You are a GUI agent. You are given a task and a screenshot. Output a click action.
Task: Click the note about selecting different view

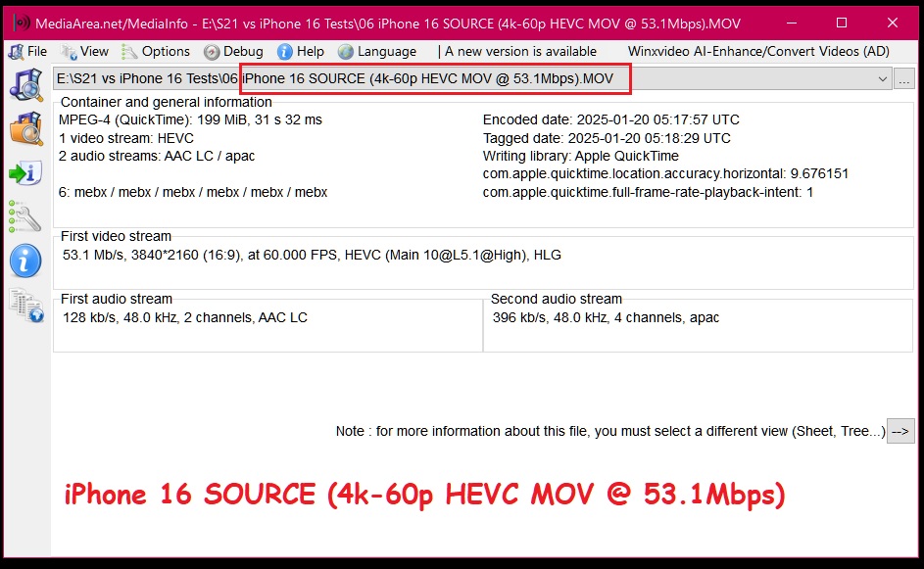point(609,431)
